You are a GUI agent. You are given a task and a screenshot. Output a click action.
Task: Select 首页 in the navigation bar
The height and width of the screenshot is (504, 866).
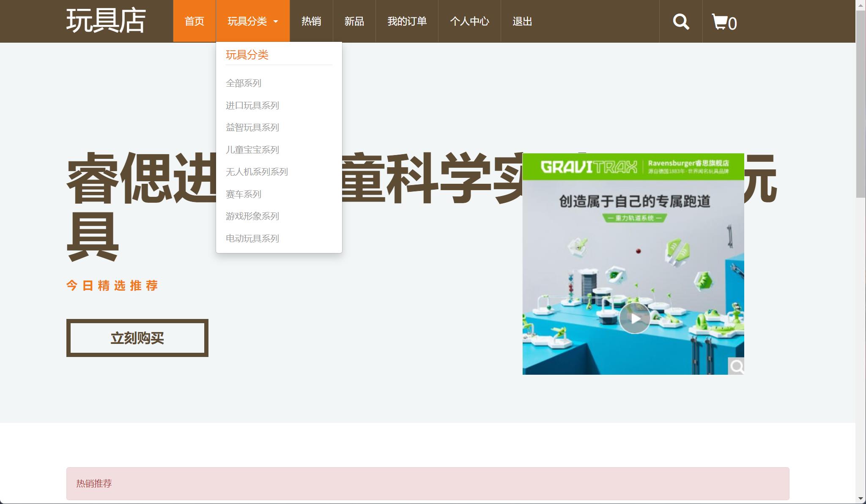click(x=195, y=21)
